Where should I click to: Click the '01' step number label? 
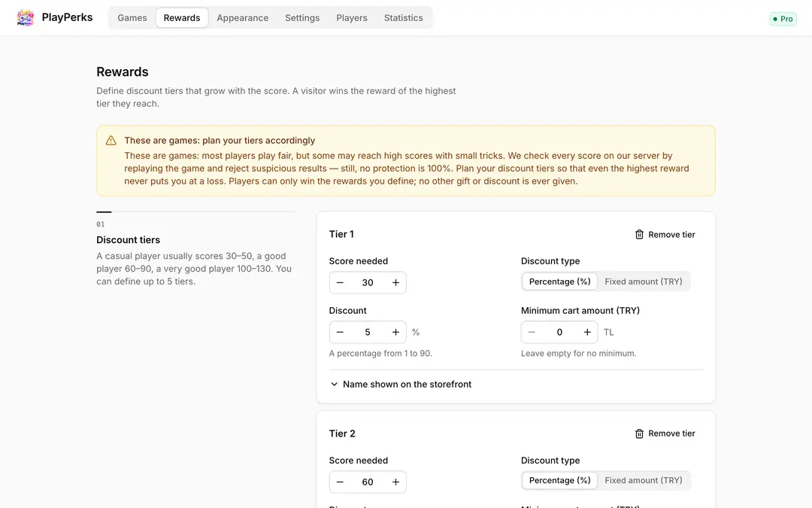101,224
